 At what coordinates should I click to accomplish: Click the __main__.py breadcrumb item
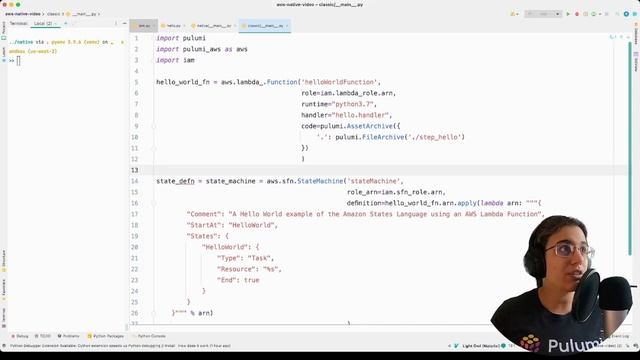[81, 14]
